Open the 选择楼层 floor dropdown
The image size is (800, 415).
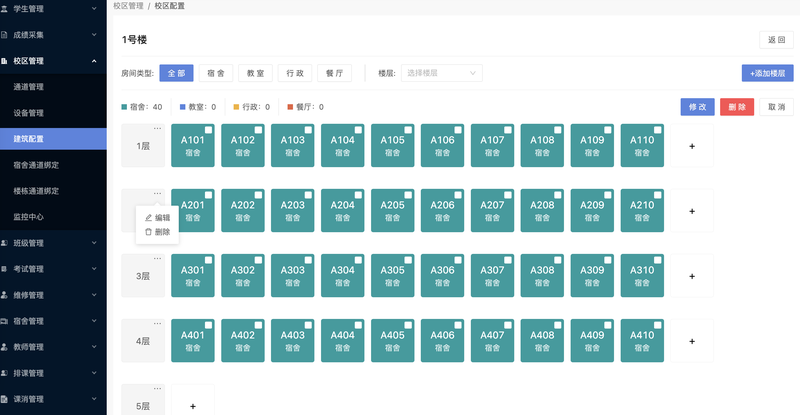441,73
